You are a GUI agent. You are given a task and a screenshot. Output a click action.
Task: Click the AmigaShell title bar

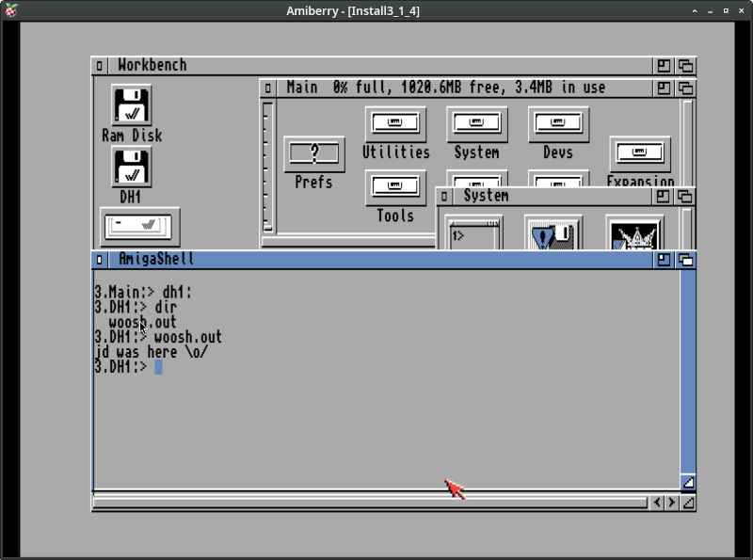(x=379, y=260)
